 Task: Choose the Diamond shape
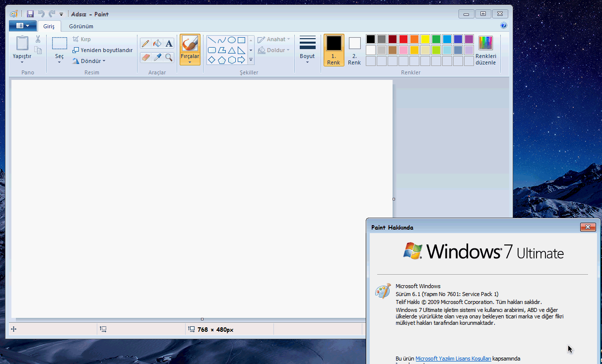[212, 60]
